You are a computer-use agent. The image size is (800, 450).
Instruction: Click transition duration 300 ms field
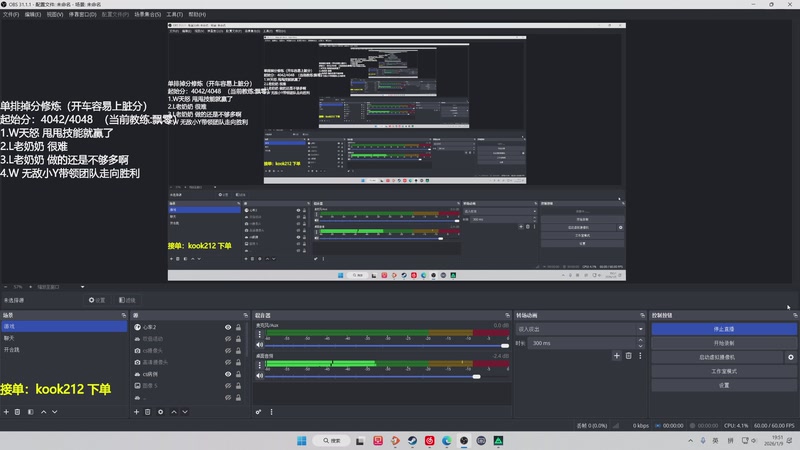(x=582, y=343)
